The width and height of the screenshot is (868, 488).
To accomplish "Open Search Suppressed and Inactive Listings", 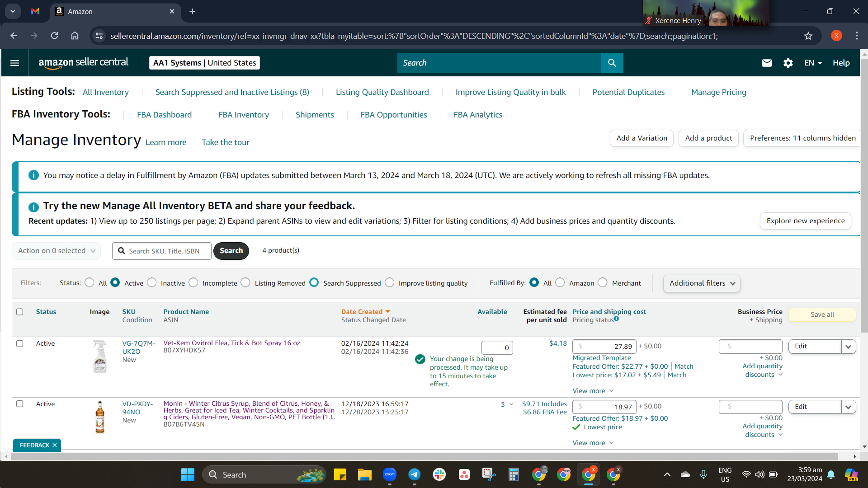I will (x=232, y=92).
